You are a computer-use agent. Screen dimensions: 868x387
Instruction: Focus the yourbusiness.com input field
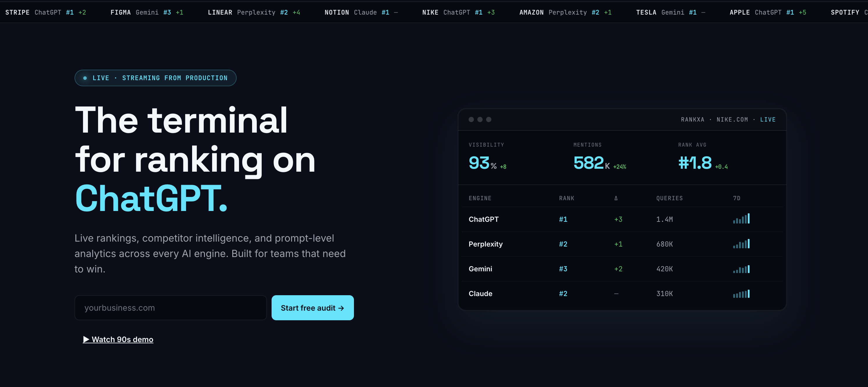point(171,308)
